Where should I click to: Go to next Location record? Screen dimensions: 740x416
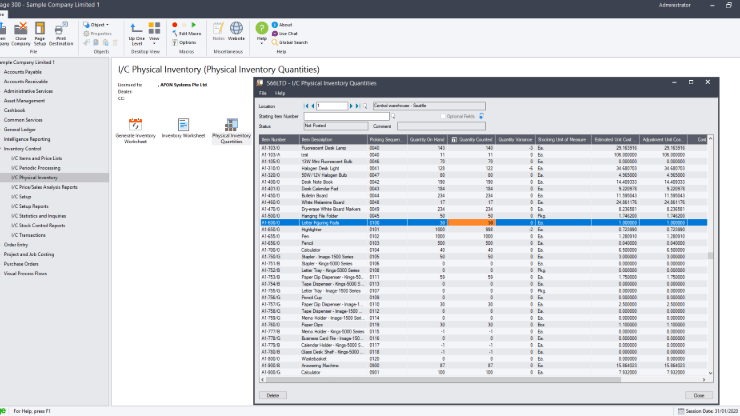click(351, 106)
